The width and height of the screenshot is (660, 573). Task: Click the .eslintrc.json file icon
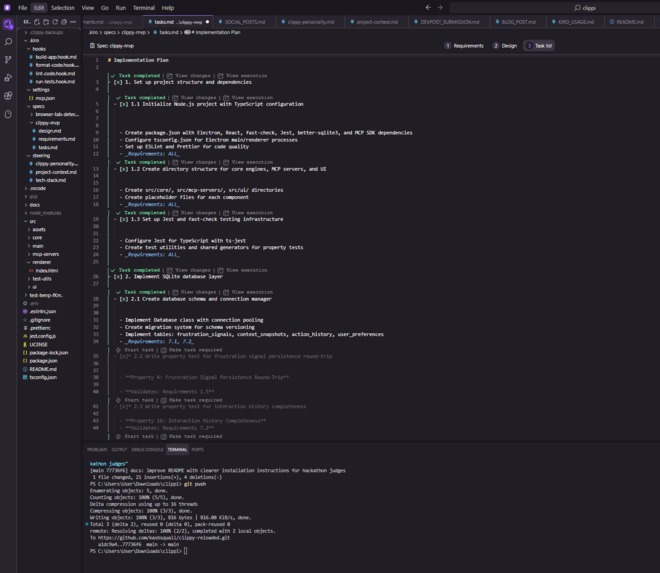click(x=25, y=312)
